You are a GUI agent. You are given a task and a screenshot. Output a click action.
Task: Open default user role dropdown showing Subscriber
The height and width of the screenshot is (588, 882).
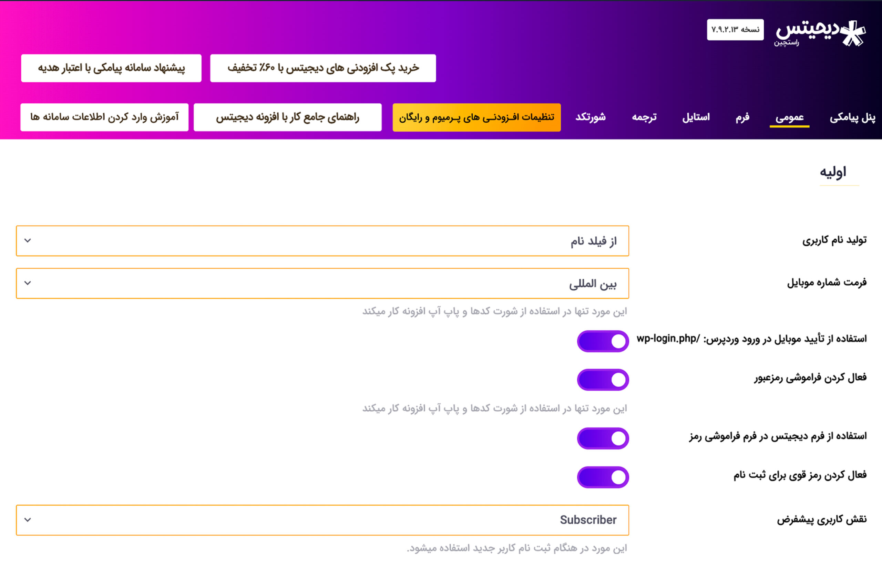pos(322,520)
